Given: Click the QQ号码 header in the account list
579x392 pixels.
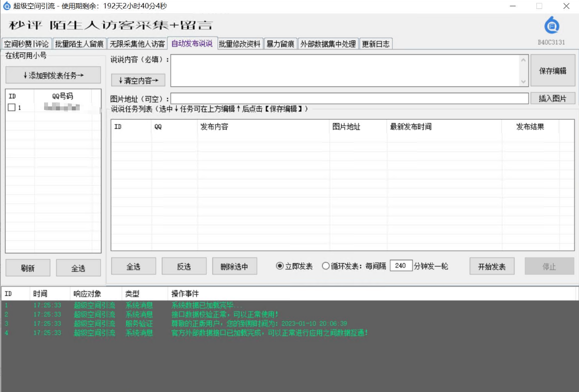Looking at the screenshot, I should [63, 96].
